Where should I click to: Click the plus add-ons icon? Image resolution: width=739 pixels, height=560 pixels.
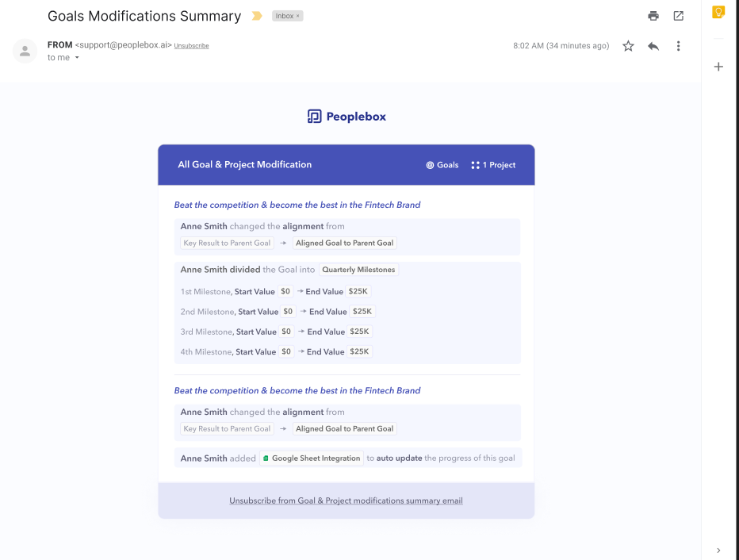[x=718, y=67]
